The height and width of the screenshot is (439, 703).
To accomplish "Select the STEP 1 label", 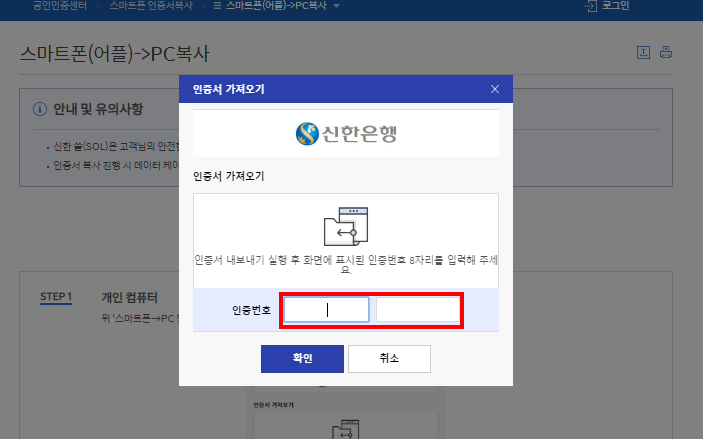I will (x=56, y=297).
